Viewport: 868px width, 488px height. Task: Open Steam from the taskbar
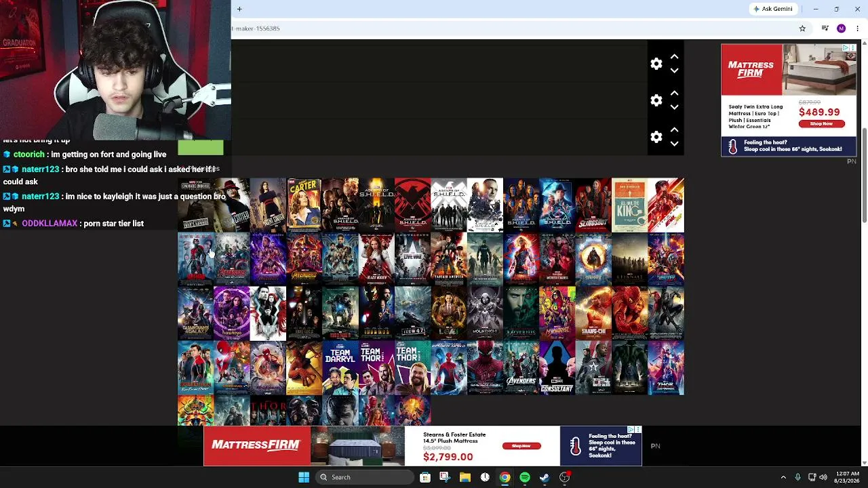pos(545,477)
